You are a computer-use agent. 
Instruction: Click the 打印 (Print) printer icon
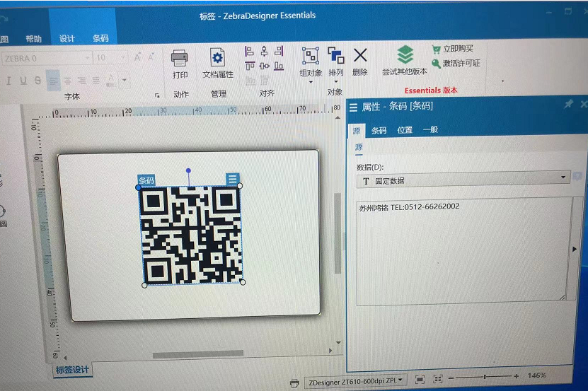click(x=180, y=58)
